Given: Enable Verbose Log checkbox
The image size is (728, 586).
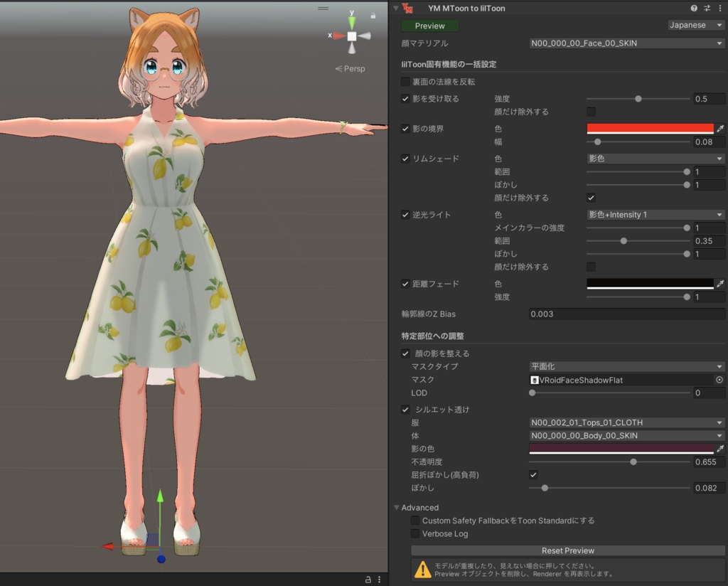Looking at the screenshot, I should coord(415,534).
